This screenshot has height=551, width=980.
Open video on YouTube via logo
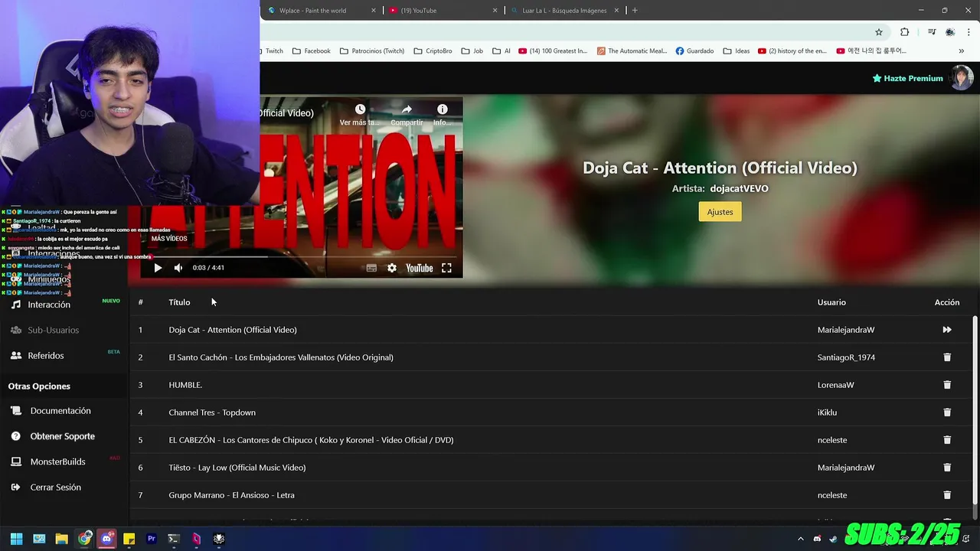click(419, 268)
